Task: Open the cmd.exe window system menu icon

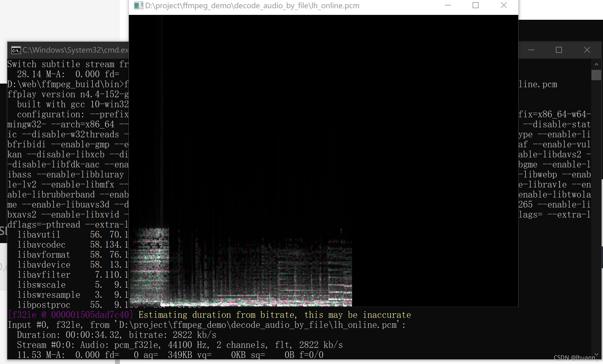Action: [16, 50]
